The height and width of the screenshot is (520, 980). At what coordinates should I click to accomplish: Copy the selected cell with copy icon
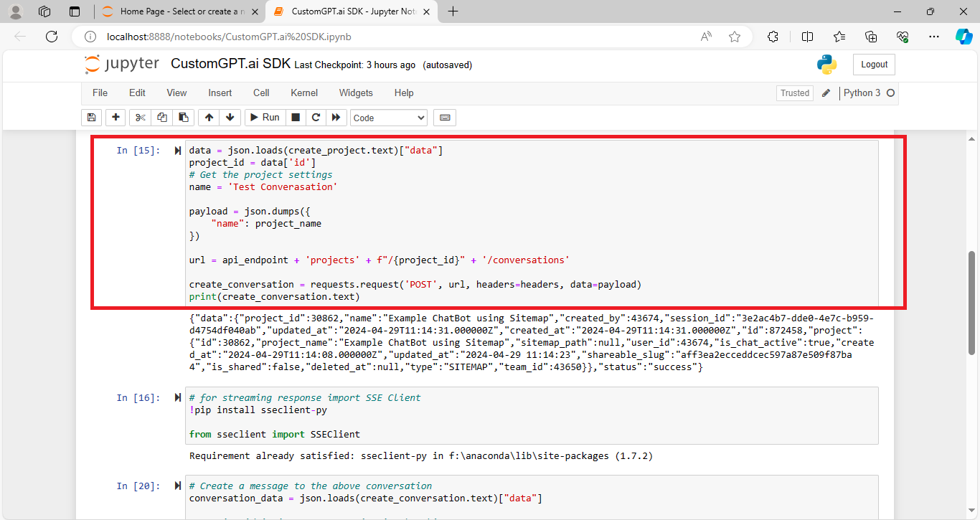tap(161, 117)
